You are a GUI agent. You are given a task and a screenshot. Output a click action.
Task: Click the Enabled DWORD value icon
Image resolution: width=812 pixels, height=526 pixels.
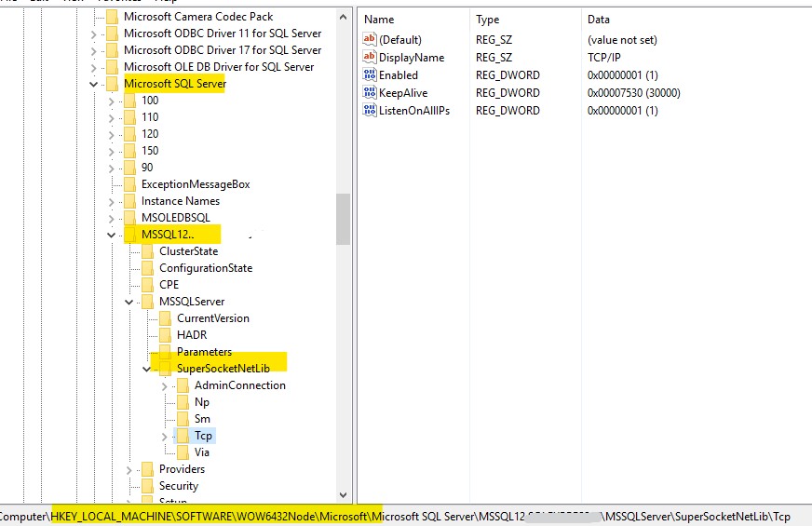[370, 74]
